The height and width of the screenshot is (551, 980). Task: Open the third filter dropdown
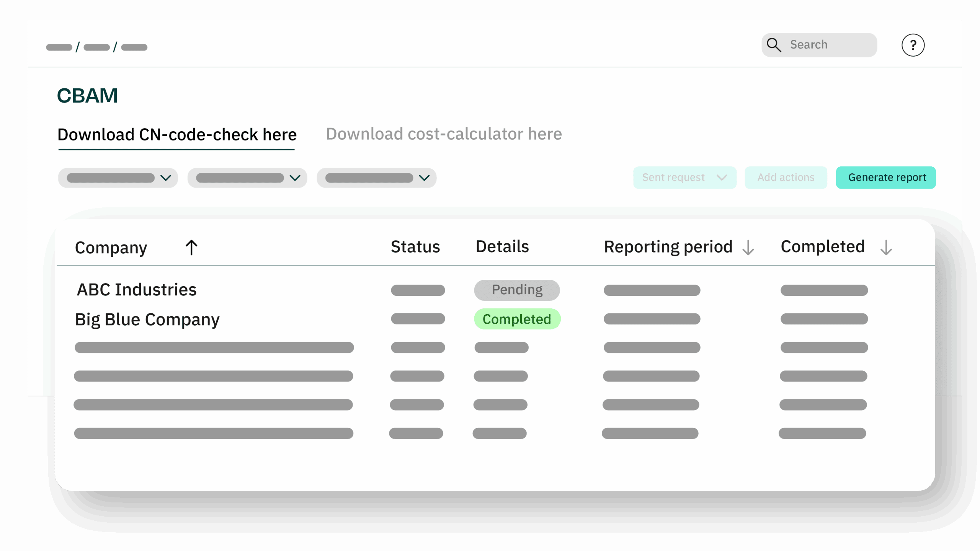tap(377, 178)
